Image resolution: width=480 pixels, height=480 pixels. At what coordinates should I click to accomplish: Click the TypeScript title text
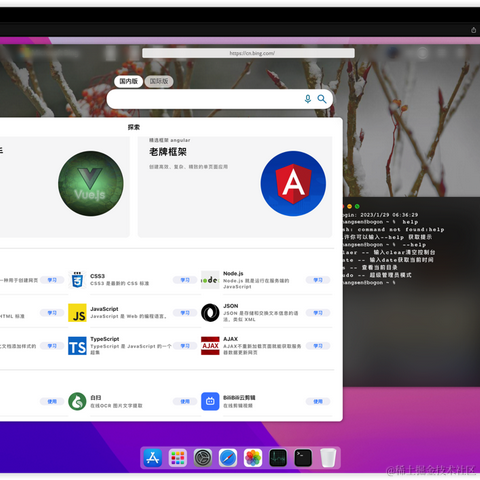[105, 339]
